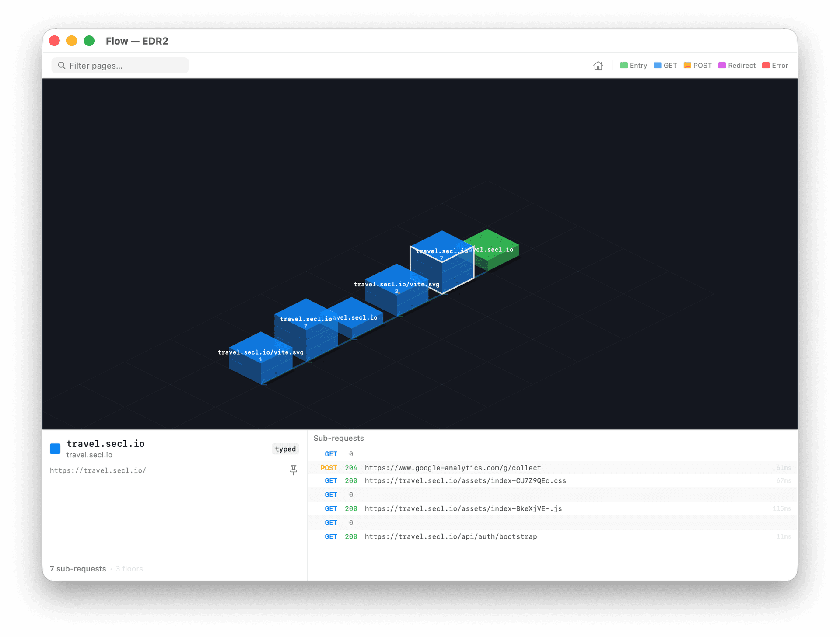Toggle the Redirect legend filter
Image resolution: width=840 pixels, height=637 pixels.
737,66
